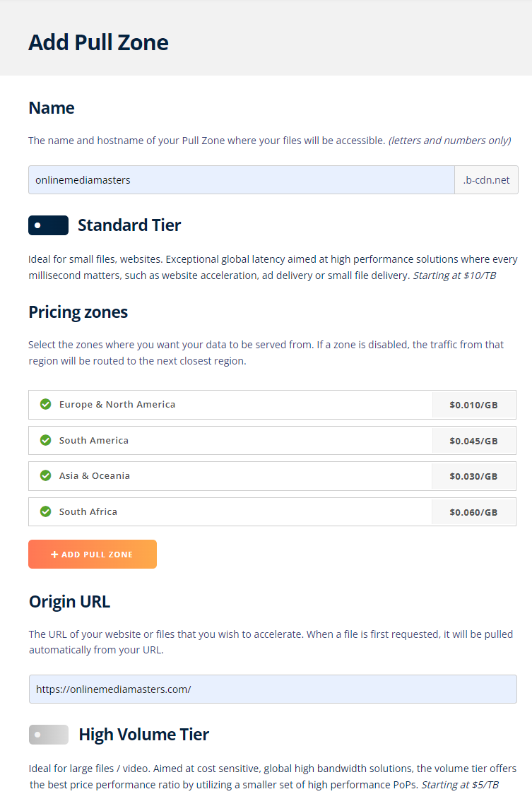Click the High Volume Tier heading
This screenshot has height=806, width=532.
click(144, 735)
